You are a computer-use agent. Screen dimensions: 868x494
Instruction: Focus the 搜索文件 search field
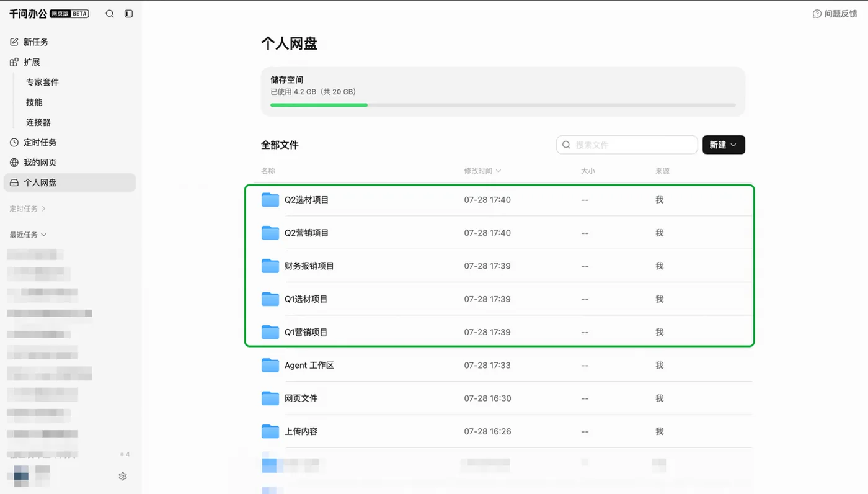[627, 145]
